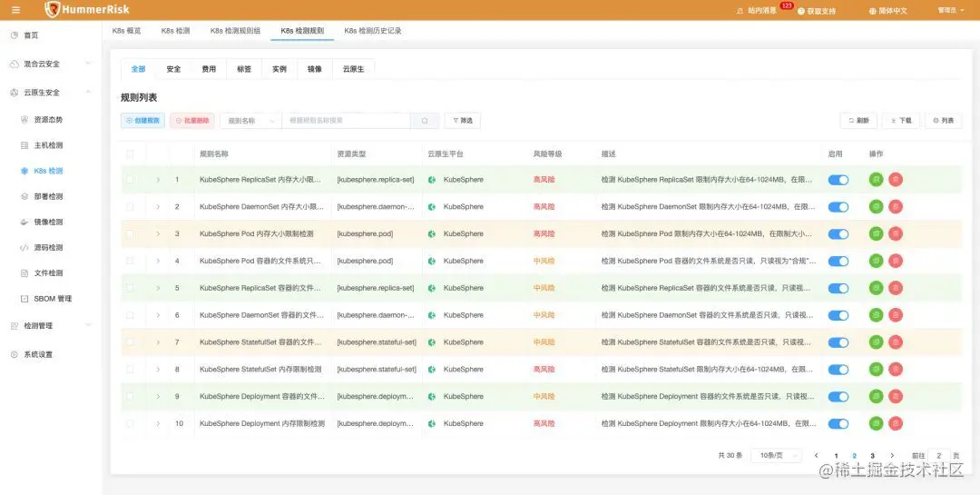The width and height of the screenshot is (980, 495).
Task: Expand details of rule row 8
Action: point(158,370)
